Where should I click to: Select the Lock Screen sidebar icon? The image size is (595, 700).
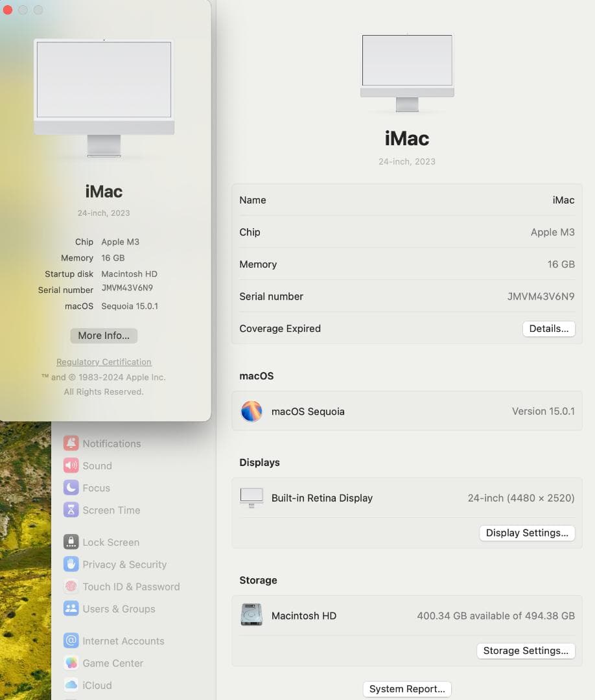pyautogui.click(x=71, y=542)
